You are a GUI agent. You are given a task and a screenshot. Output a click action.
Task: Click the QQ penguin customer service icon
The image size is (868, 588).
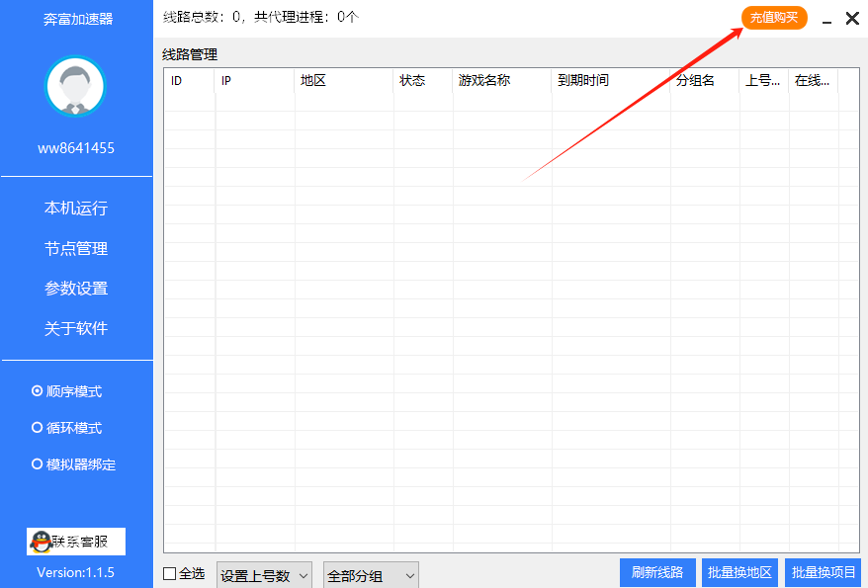tap(41, 542)
